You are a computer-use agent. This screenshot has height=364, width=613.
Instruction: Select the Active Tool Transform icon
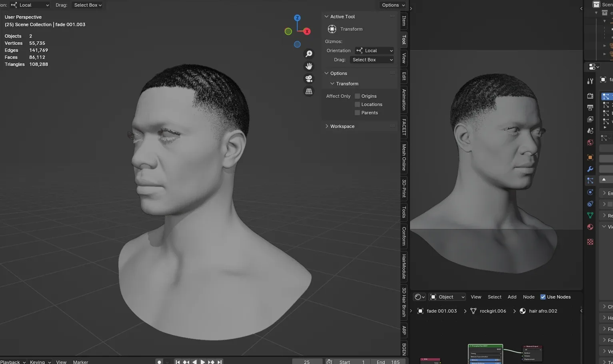click(x=332, y=29)
